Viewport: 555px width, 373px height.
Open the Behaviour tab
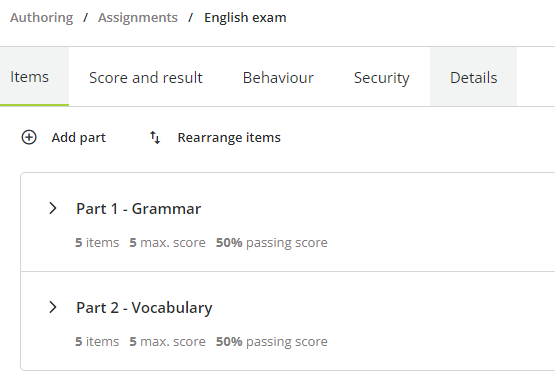coord(278,78)
